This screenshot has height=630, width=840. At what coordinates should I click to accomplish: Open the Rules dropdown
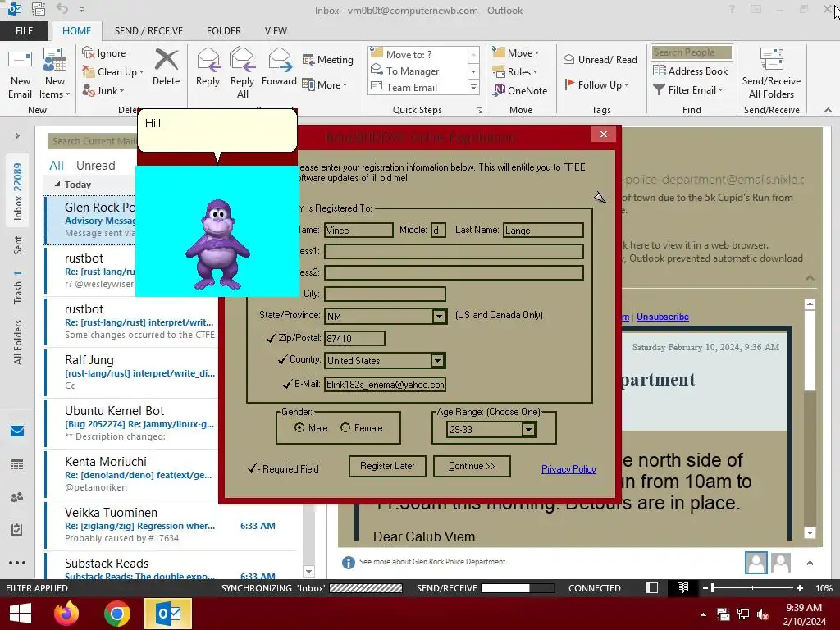click(x=515, y=72)
